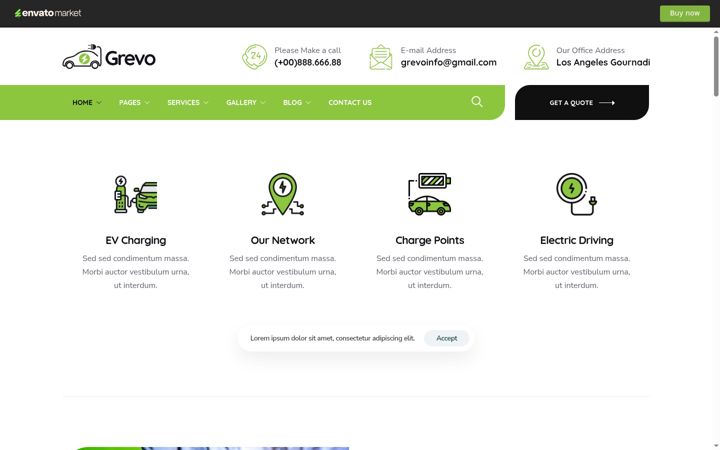Expand the Pages menu chevron

147,103
